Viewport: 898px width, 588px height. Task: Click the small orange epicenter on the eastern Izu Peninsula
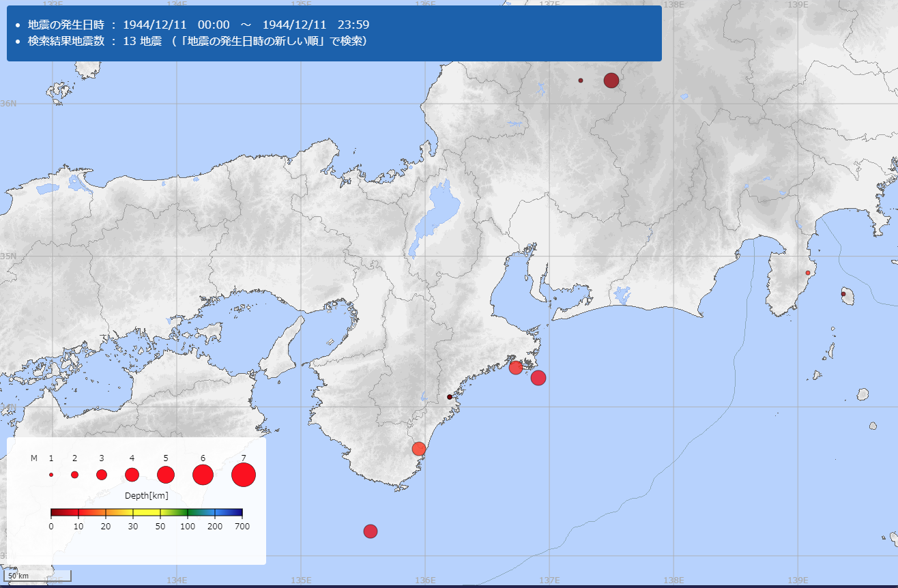pos(808,273)
